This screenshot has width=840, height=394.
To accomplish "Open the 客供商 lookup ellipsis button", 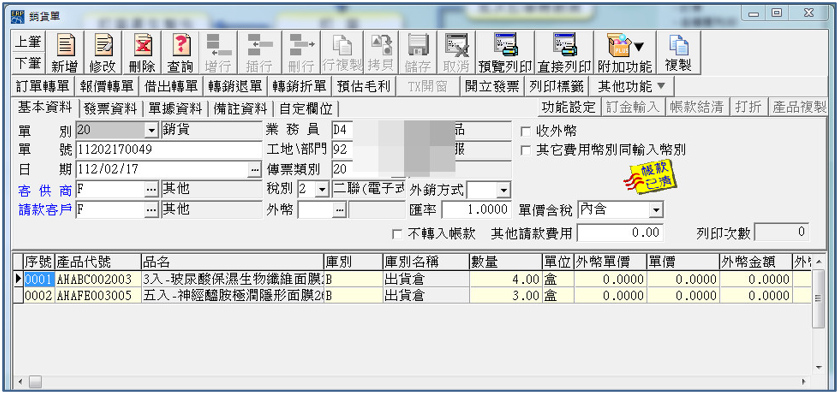I will pos(152,190).
